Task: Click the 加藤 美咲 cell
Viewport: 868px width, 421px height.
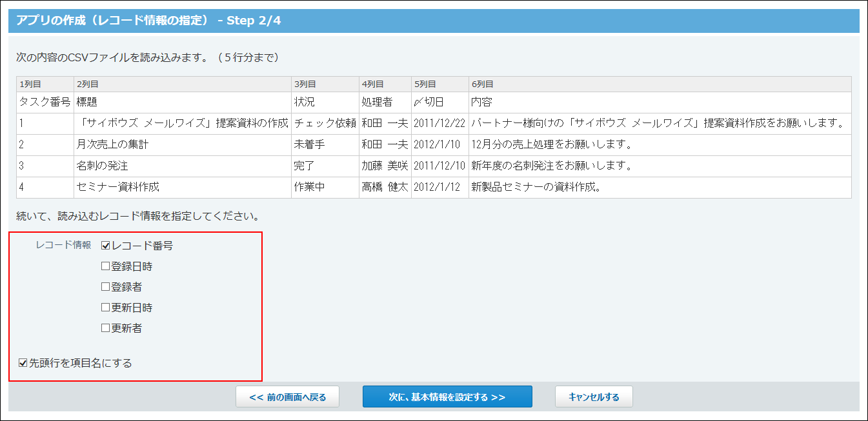Action: (x=385, y=166)
